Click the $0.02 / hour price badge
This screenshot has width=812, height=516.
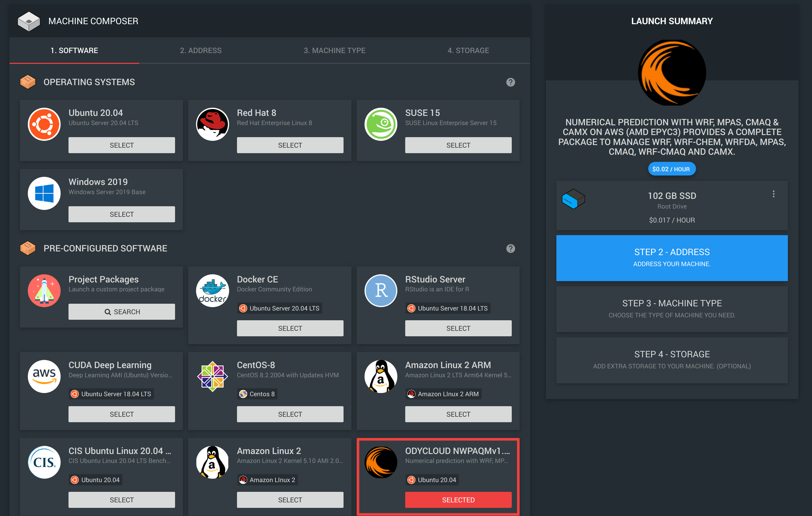(671, 169)
